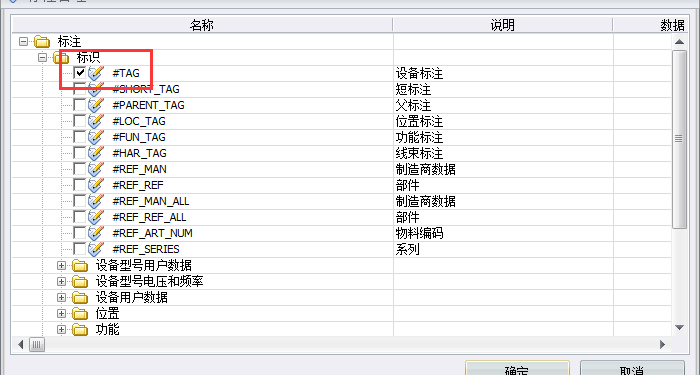Click the pencil icon beside #REF_SERIES
700x375 pixels.
[x=96, y=249]
